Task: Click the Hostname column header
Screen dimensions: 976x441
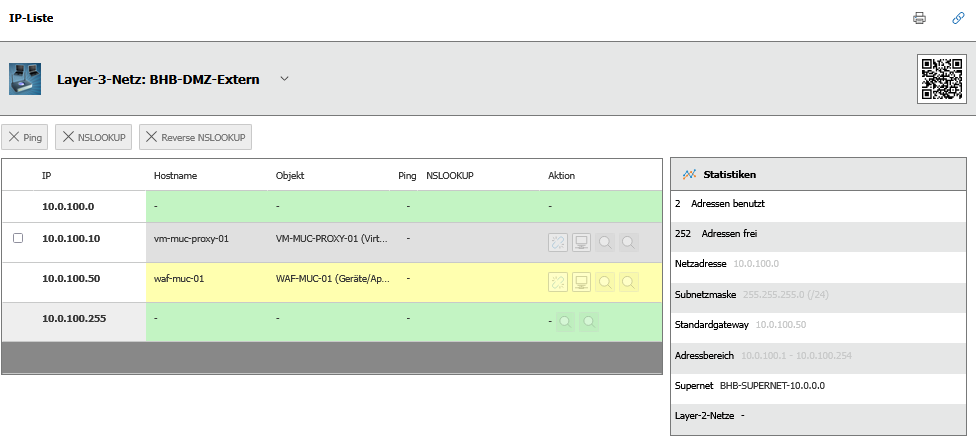Action: point(175,176)
